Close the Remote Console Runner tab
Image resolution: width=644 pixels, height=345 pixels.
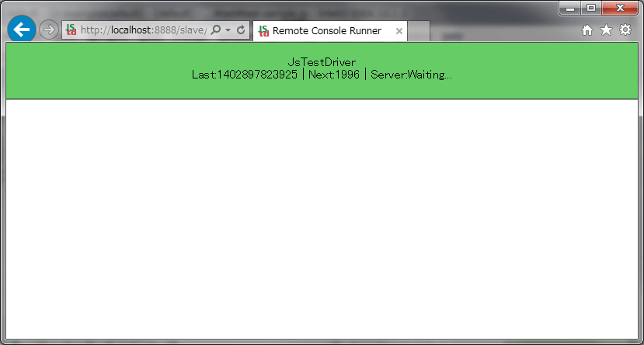point(399,31)
